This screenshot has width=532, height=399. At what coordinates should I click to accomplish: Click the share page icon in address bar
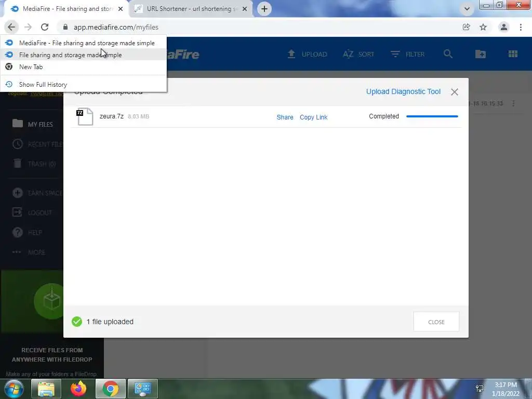(466, 27)
